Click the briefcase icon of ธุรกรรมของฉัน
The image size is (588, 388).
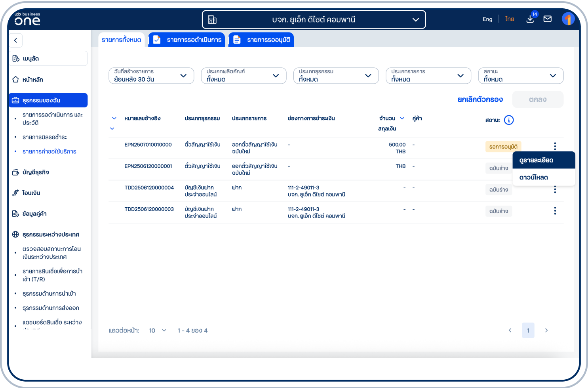[15, 100]
